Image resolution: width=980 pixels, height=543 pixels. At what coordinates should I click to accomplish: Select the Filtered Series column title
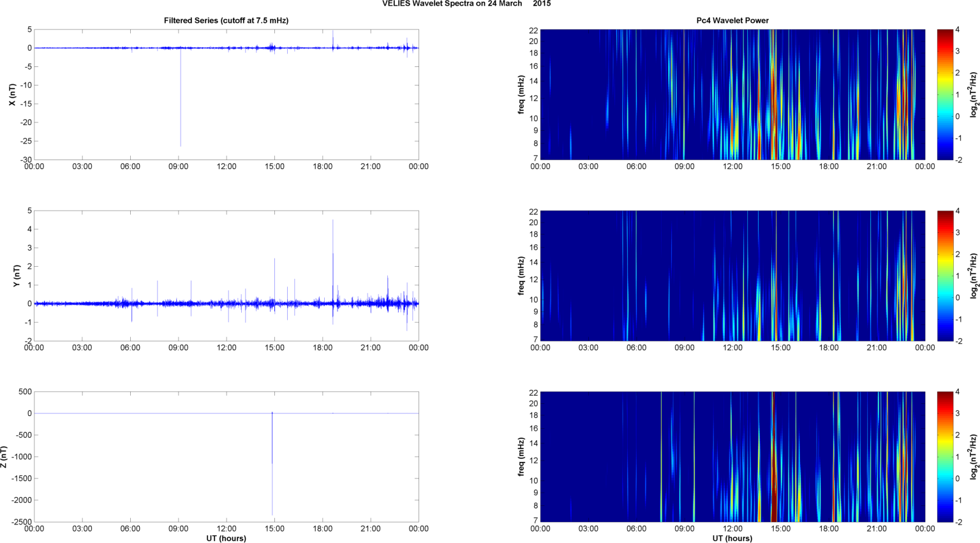(x=226, y=20)
